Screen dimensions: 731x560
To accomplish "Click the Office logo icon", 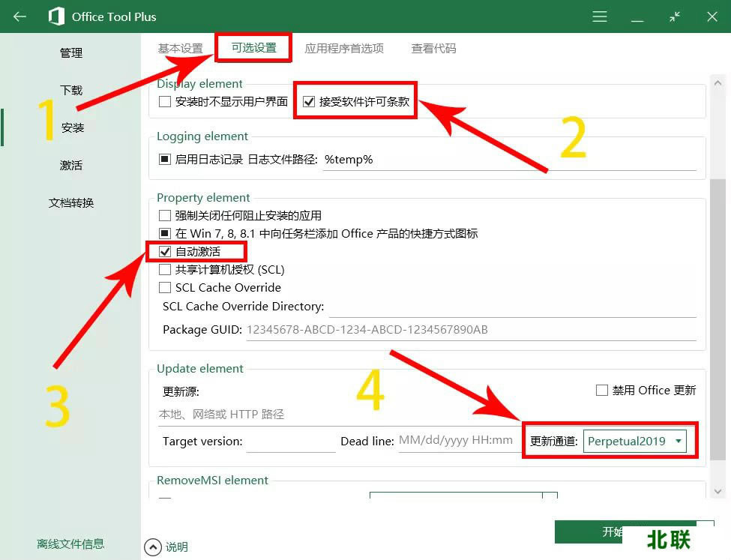I will [x=56, y=16].
